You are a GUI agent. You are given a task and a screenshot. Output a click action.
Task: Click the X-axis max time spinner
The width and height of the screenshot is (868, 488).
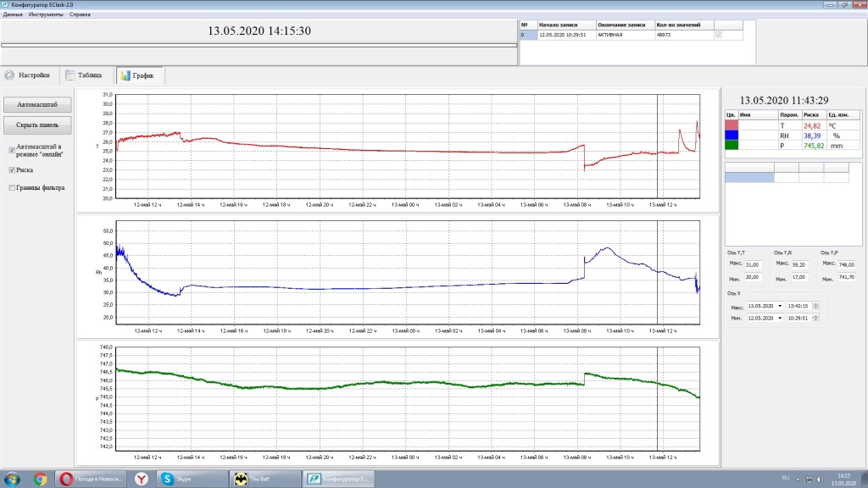tap(816, 306)
